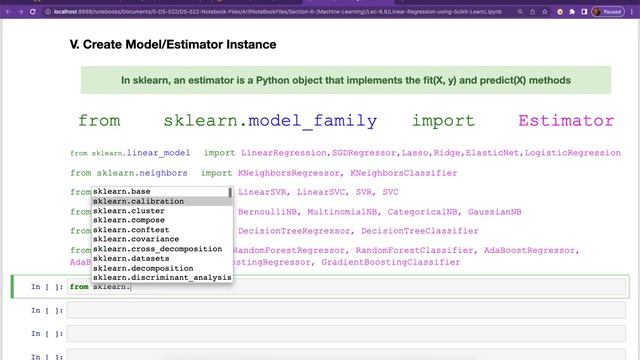Image resolution: width=640 pixels, height=360 pixels.
Task: Reload the notebook page
Action: pyautogui.click(x=33, y=12)
